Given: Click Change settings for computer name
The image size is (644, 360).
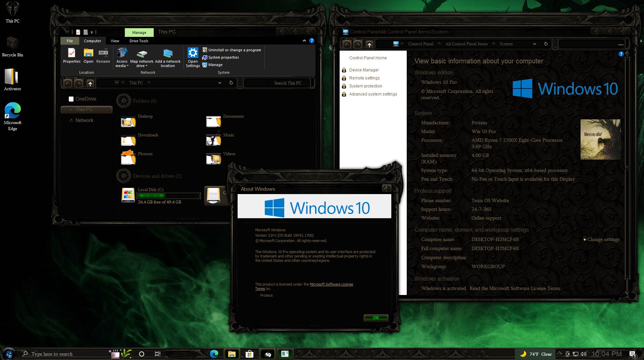Looking at the screenshot, I should pyautogui.click(x=603, y=239).
